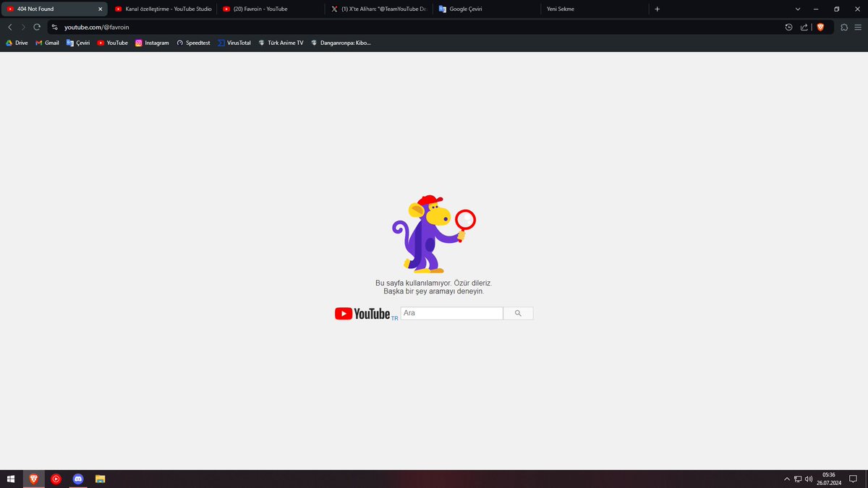Click the YouTube logo on the error page
Screen dimensions: 868x488
pos(362,314)
